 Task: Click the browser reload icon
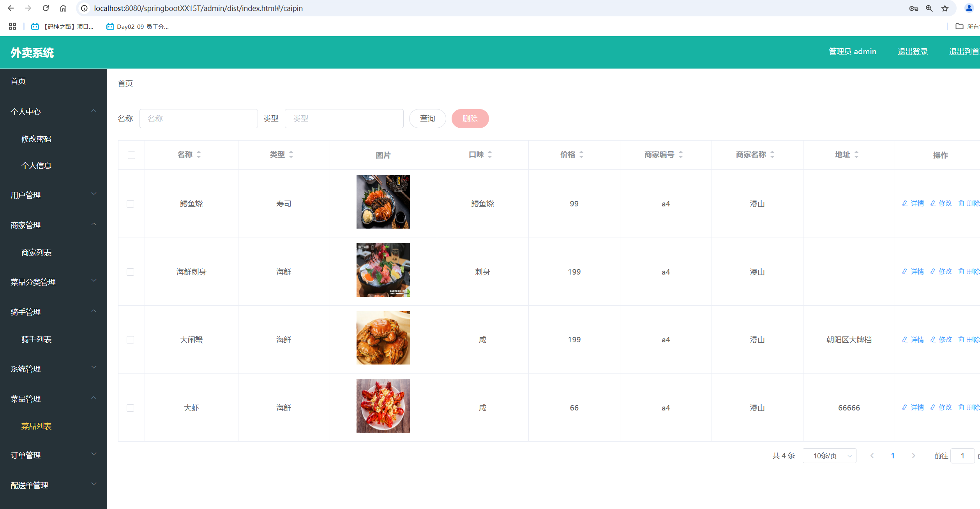click(x=46, y=8)
